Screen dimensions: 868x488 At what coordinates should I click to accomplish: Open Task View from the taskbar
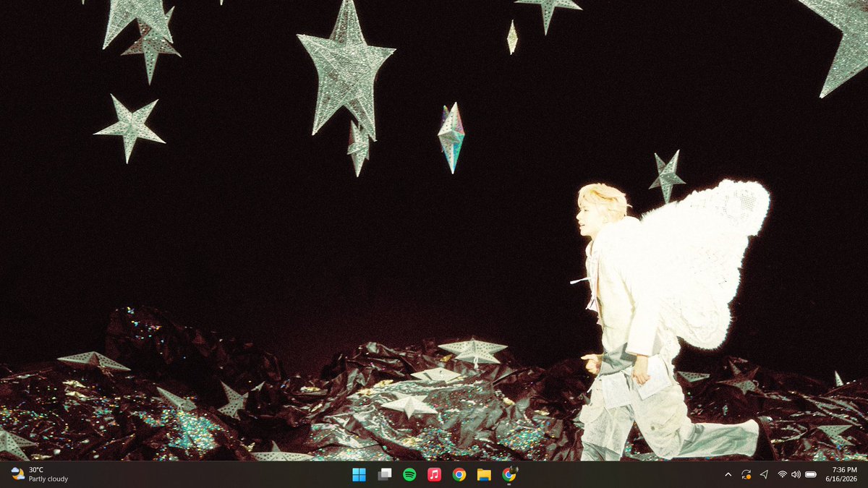point(385,474)
